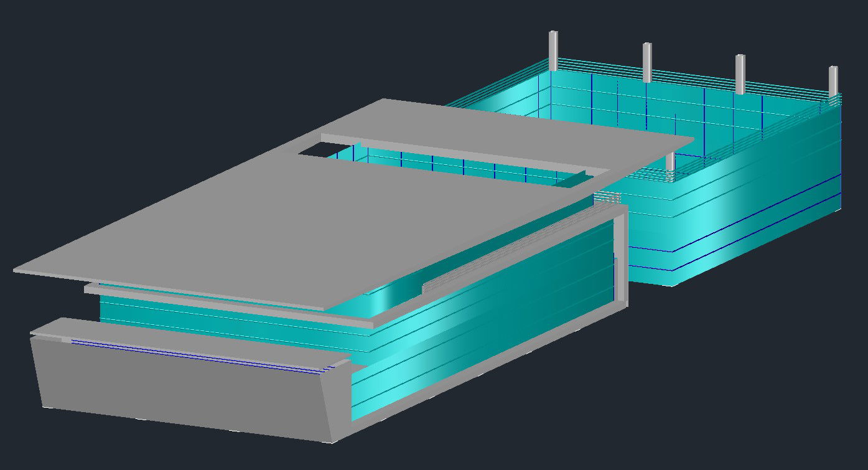Click the blue line atop the front wall
Image resolution: width=868 pixels, height=470 pixels.
point(187,355)
